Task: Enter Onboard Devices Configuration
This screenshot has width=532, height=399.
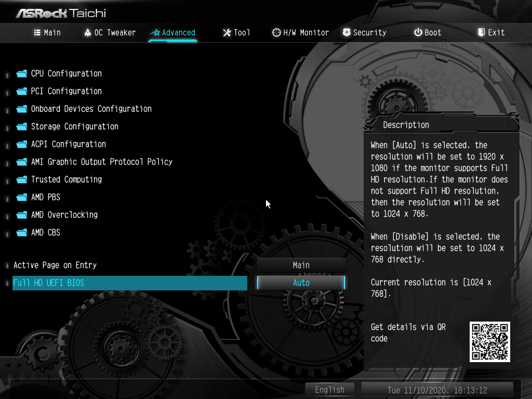Action: point(91,109)
